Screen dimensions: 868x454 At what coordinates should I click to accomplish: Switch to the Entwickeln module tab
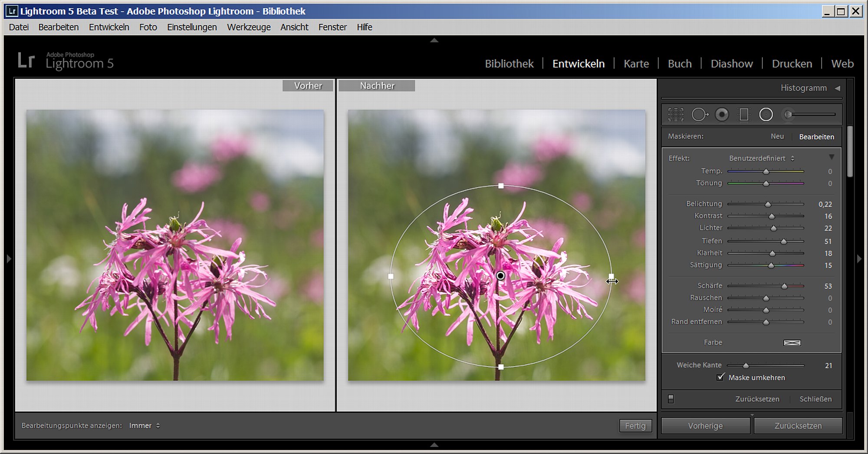[x=579, y=64]
